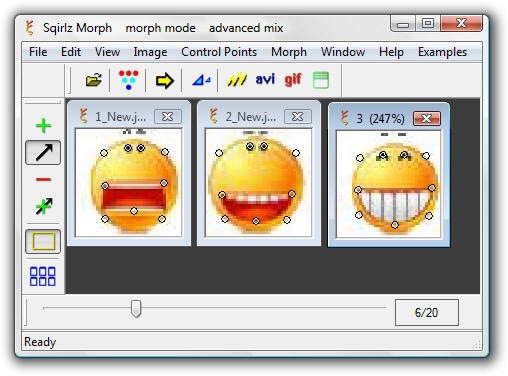
Task: Open the Image menu
Action: tap(150, 52)
